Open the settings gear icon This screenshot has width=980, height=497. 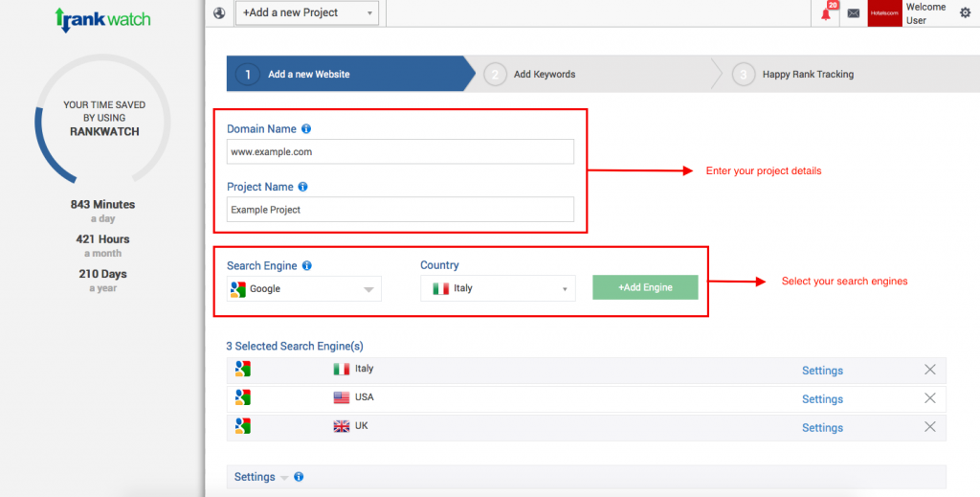click(965, 12)
